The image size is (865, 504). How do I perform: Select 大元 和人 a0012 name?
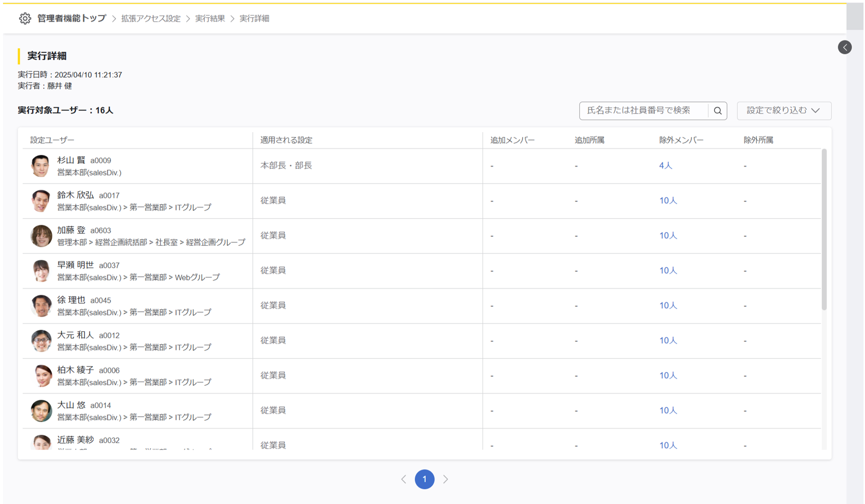click(88, 335)
